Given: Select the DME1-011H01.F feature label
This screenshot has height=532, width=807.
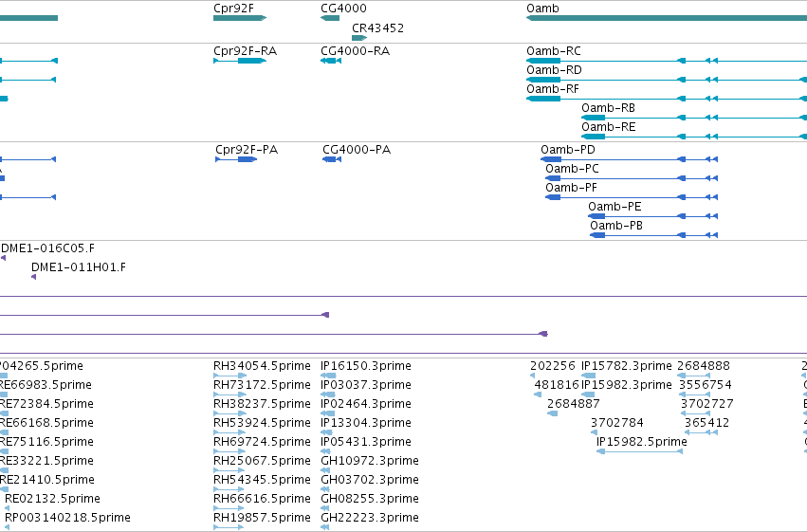Looking at the screenshot, I should tap(78, 267).
